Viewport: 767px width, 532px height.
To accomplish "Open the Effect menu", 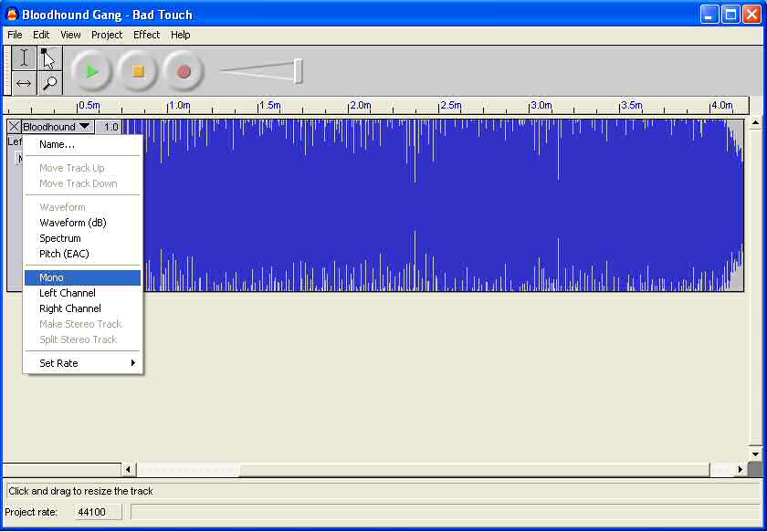I will tap(147, 35).
